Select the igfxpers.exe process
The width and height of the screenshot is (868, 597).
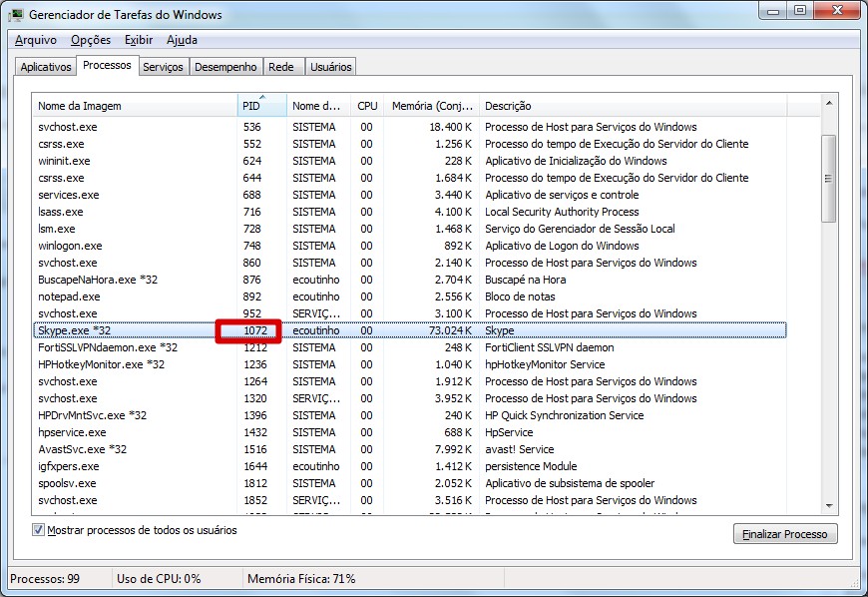[410, 466]
